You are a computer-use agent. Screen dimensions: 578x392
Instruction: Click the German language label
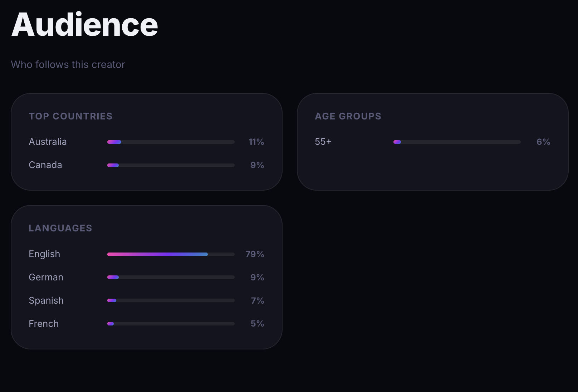(46, 277)
